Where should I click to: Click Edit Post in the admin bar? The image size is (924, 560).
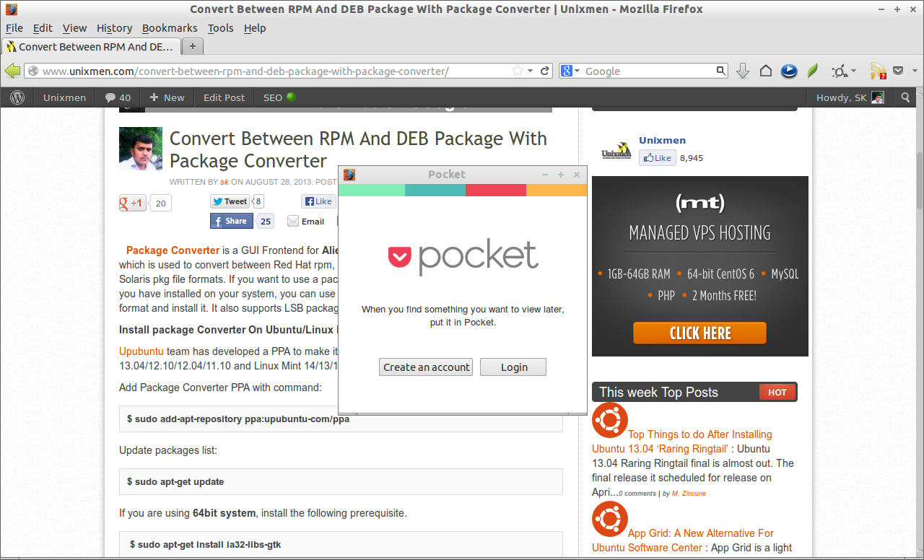pyautogui.click(x=224, y=97)
